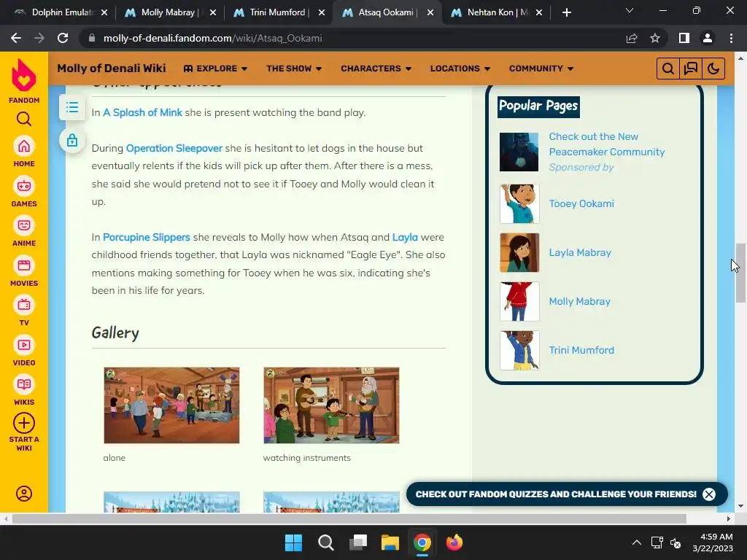Open table of contents list icon

point(72,107)
